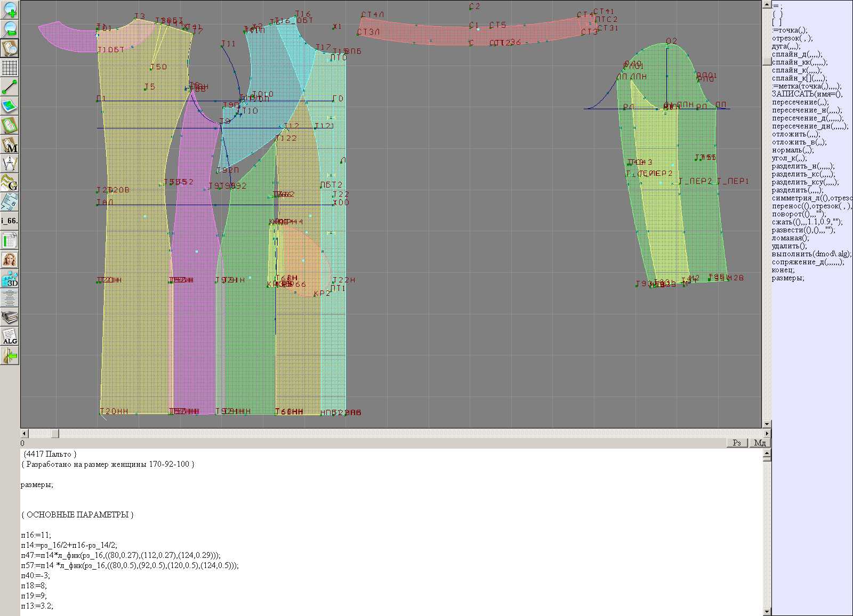The image size is (853, 616).
Task: Choose the выполнить(dmod\.alg); command entry
Action: [x=811, y=254]
